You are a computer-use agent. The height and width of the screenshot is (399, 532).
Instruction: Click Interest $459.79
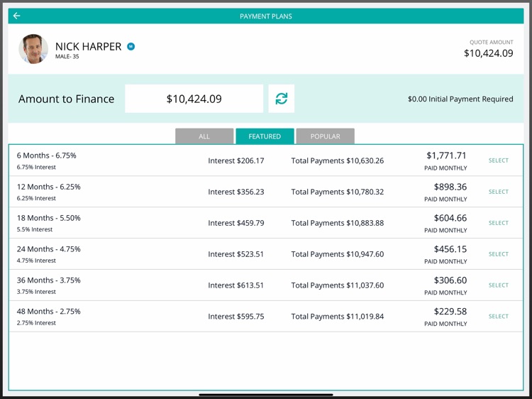tap(235, 223)
